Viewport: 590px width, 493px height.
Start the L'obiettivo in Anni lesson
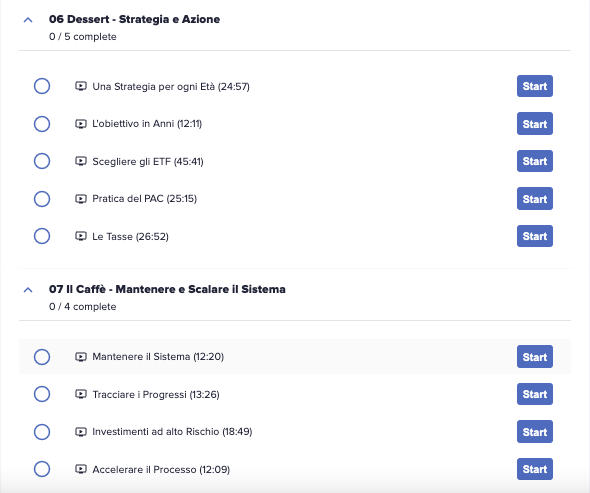click(535, 123)
